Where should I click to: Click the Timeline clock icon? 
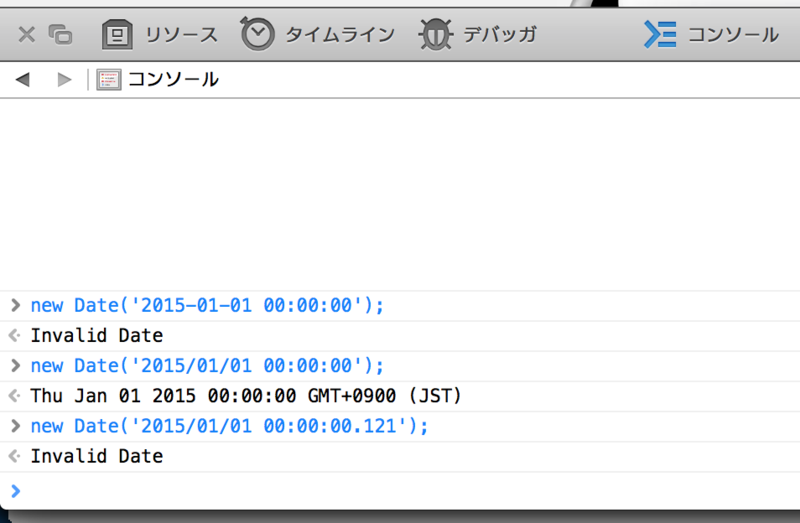[257, 34]
